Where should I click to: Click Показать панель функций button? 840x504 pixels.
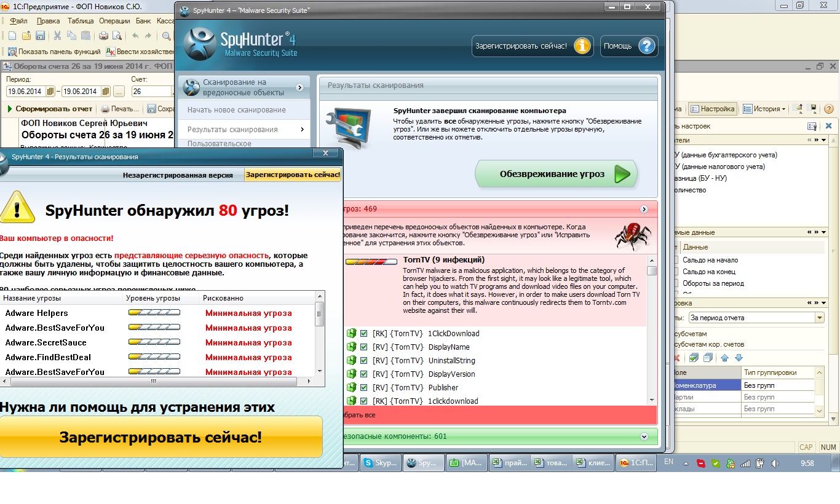53,52
